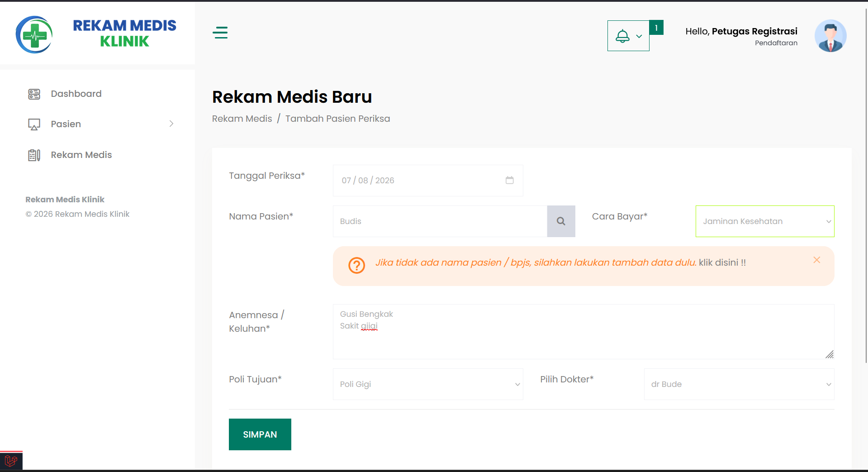Click the 'Rekam Medis Baru' heading
The width and height of the screenshot is (868, 472).
click(x=292, y=97)
